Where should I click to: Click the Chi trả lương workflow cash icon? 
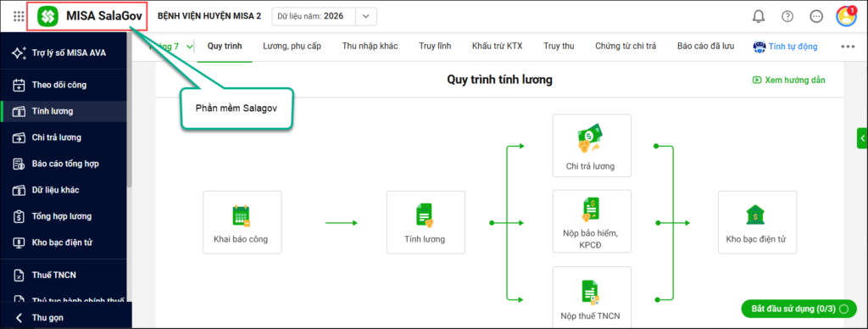click(590, 138)
